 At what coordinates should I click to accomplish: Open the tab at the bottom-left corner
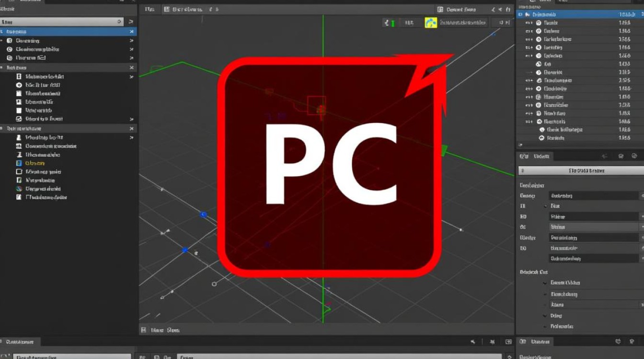click(x=19, y=342)
